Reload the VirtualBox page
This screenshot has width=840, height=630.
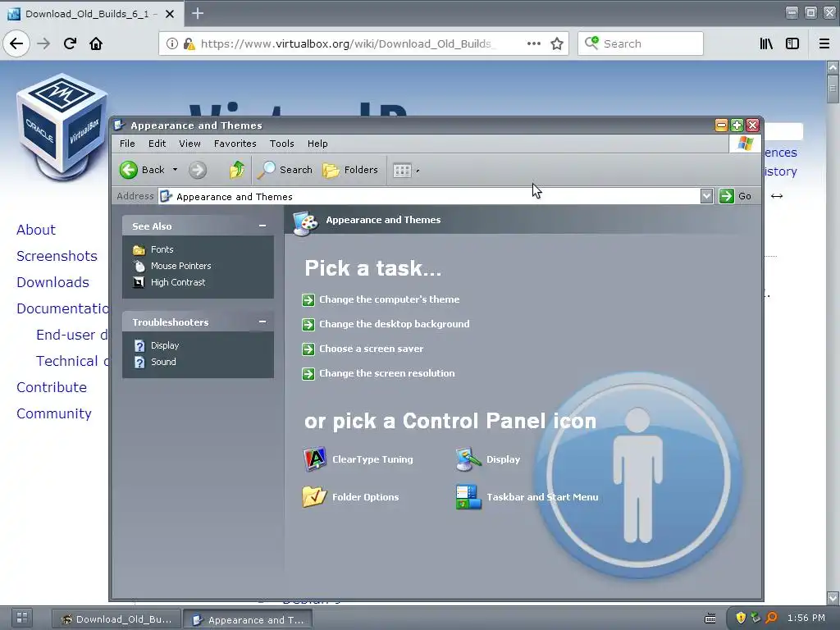tap(71, 43)
